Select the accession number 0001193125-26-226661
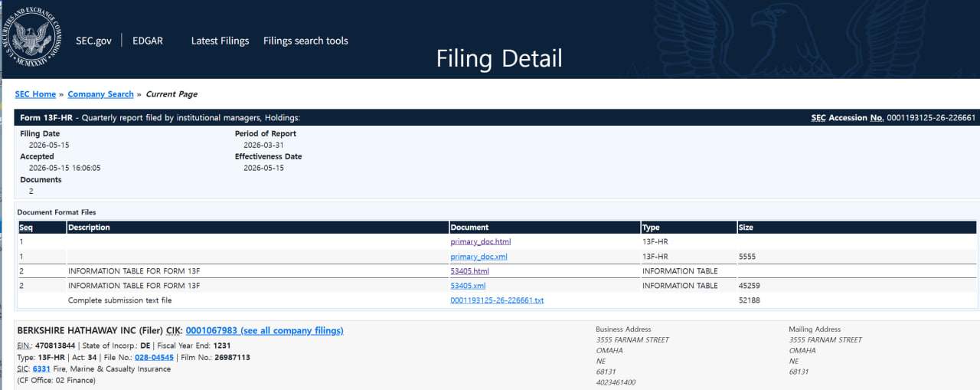The width and height of the screenshot is (980, 390). pyautogui.click(x=931, y=118)
